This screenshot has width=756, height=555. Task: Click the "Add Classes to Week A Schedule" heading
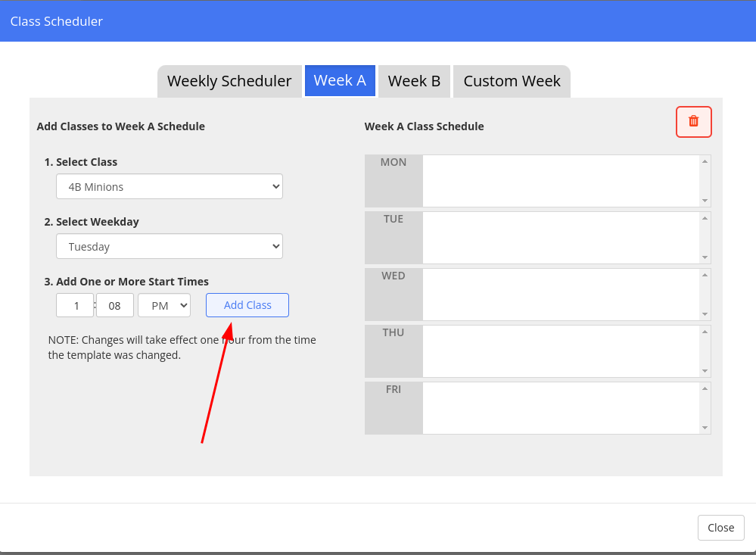tap(120, 126)
